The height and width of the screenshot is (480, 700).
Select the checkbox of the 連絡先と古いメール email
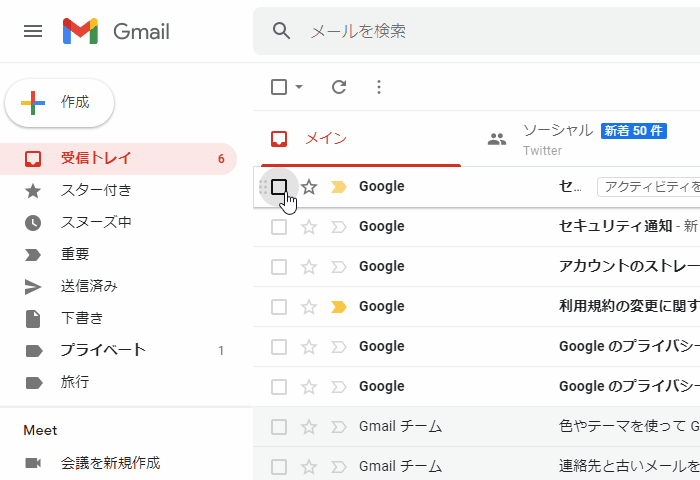click(x=279, y=467)
